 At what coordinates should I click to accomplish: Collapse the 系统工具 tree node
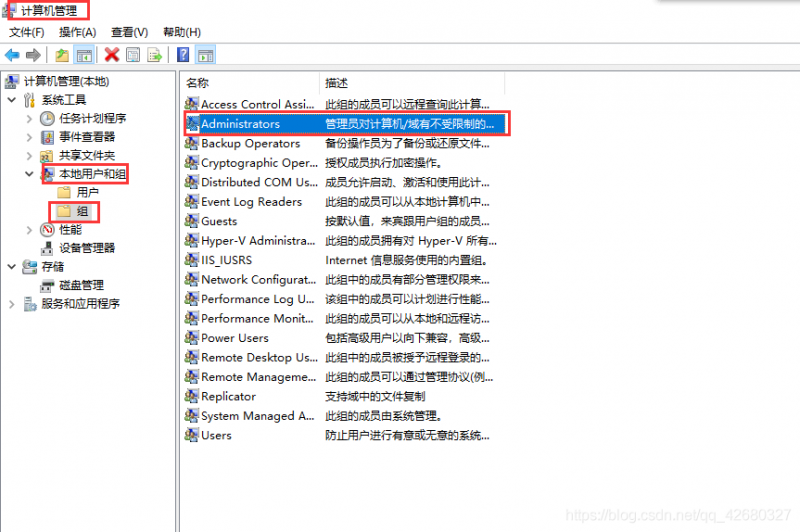tap(12, 100)
